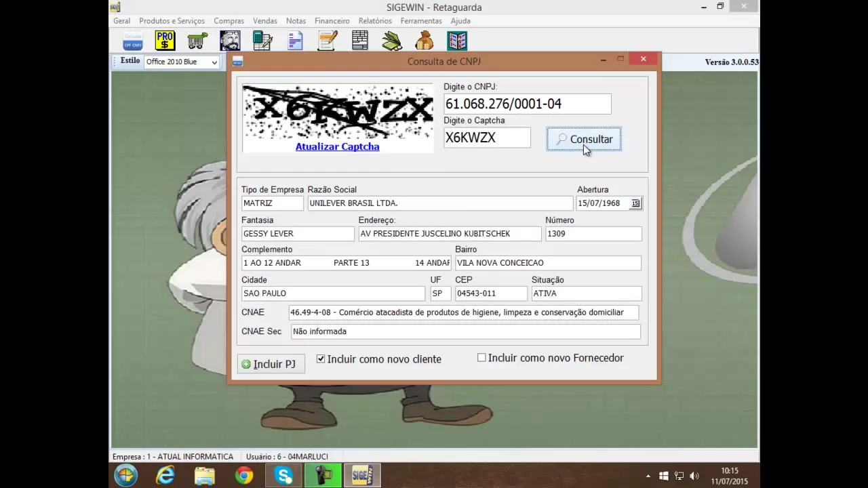Image resolution: width=868 pixels, height=488 pixels.
Task: Click the CNAE Sec field
Action: click(466, 331)
